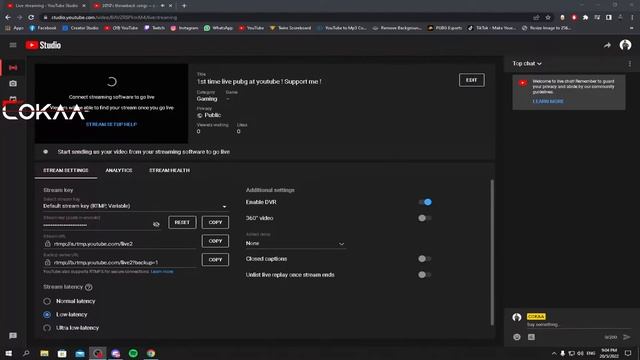Click Learn more link about RTMPS
The height and width of the screenshot is (360, 640).
(x=162, y=271)
